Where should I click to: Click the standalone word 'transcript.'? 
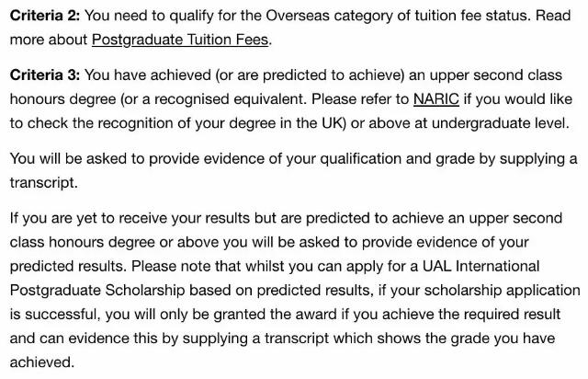44,183
